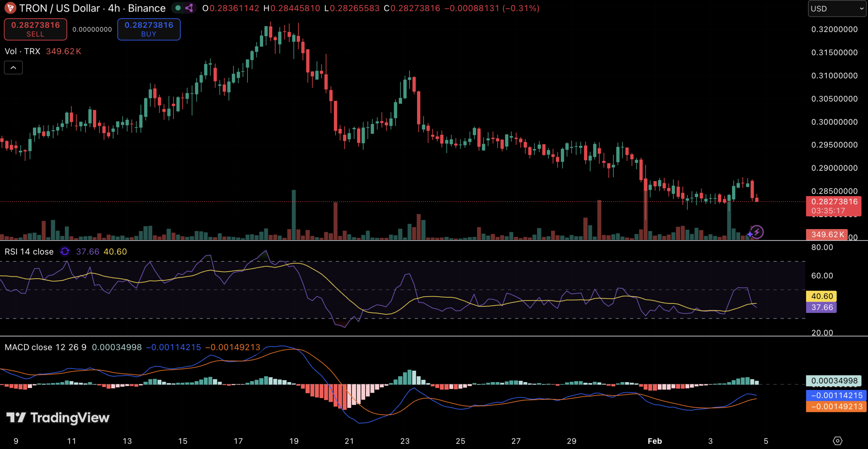Click the green market status dot
Screen dimensions: 868x449
(178, 8)
